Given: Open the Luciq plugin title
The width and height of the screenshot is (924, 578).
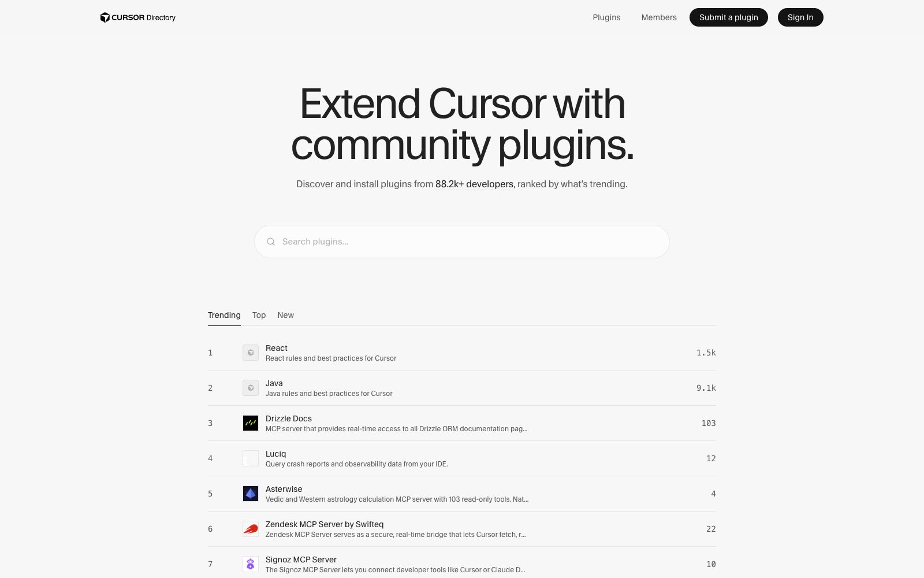Looking at the screenshot, I should (x=276, y=454).
